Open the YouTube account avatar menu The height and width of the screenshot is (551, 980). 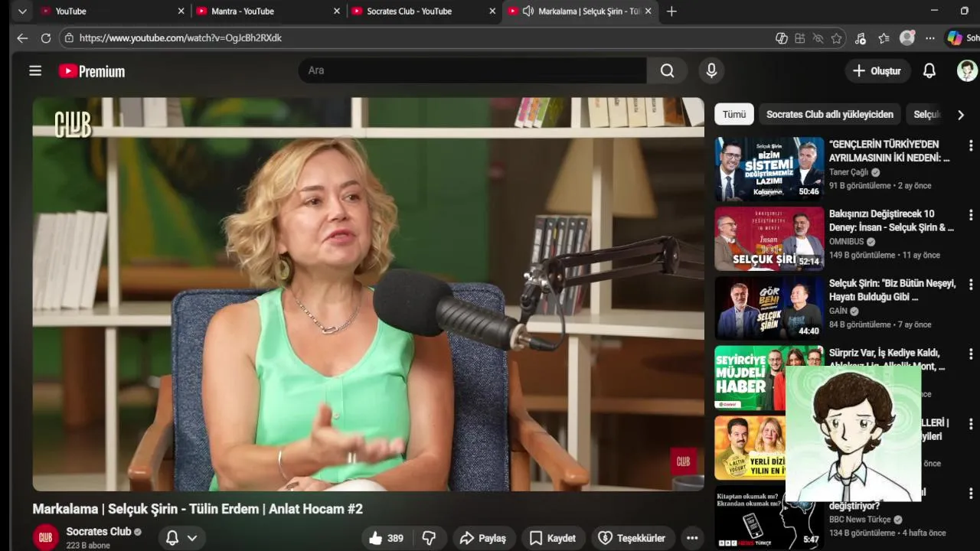coord(967,71)
